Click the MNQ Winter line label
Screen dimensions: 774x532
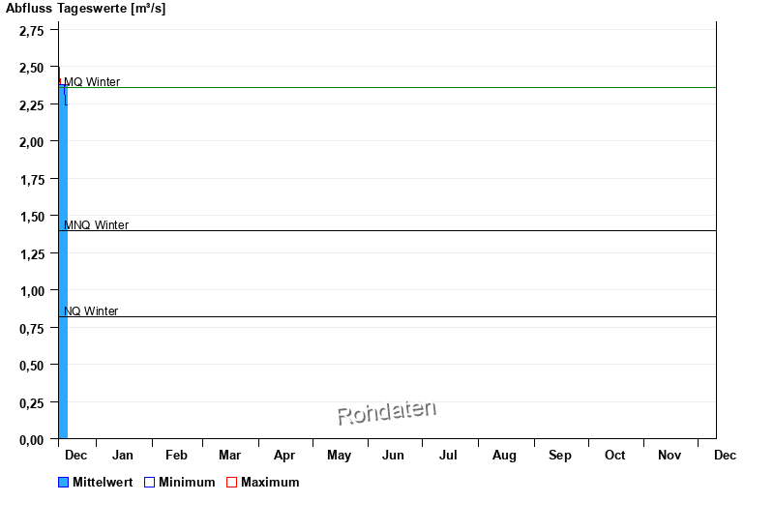coord(96,225)
